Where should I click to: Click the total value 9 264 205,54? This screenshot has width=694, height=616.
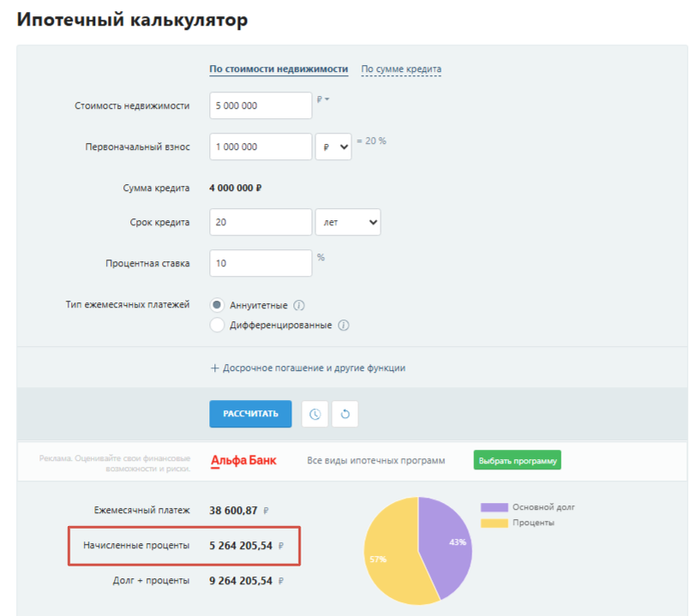click(241, 581)
